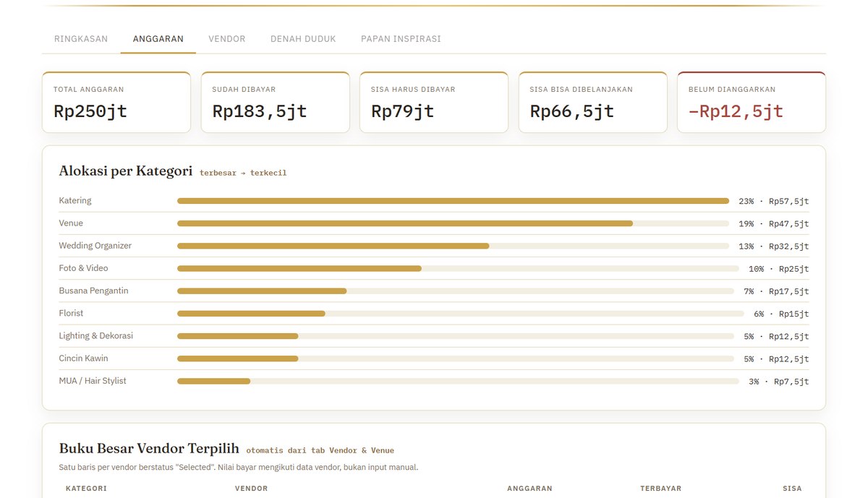Click the Busana Pengantin allocation bar
The image size is (868, 498).
(x=456, y=291)
